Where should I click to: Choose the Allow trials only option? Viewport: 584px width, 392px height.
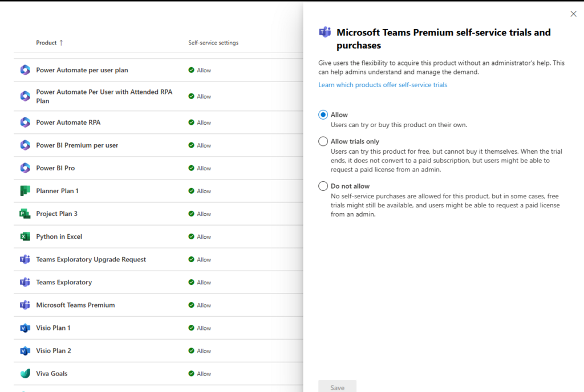323,141
